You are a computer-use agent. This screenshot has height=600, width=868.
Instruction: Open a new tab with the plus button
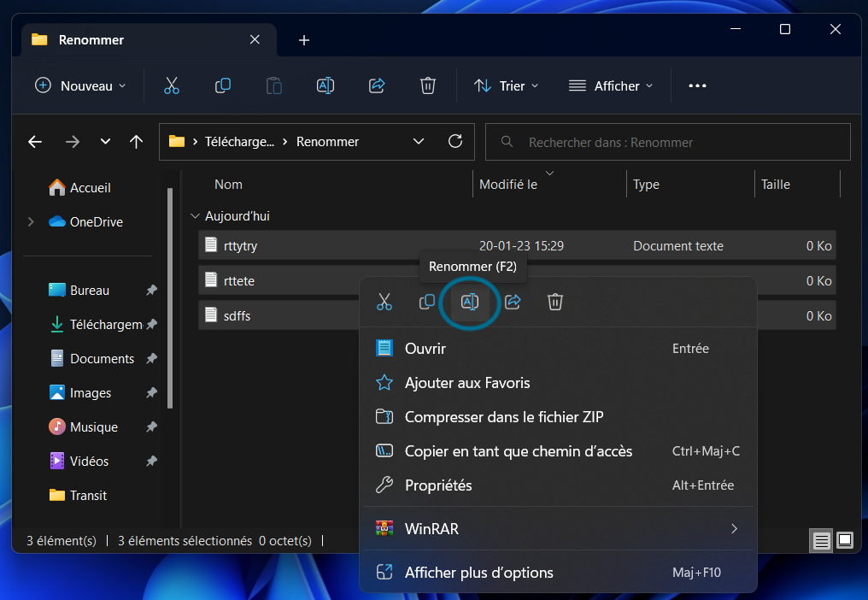tap(304, 40)
